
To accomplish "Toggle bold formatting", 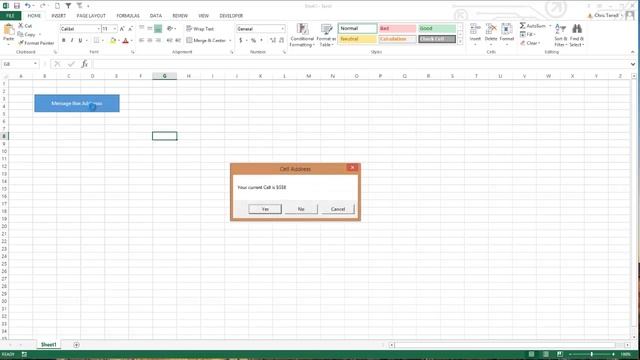I will 63,40.
